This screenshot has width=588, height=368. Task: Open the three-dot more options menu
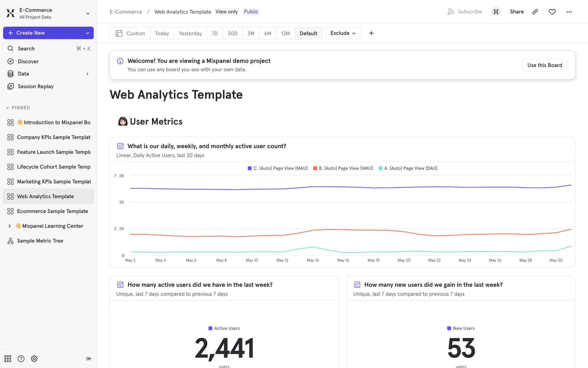[569, 12]
